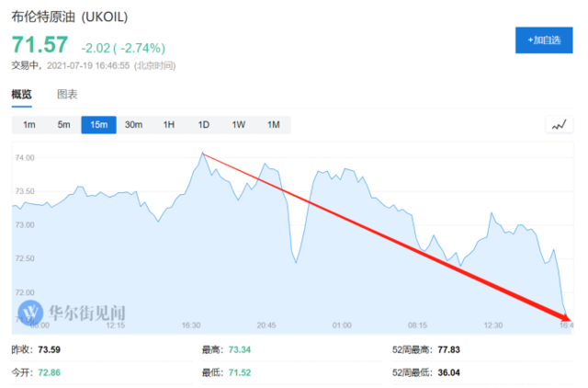Select the 15m interval
588x388 pixels.
tap(98, 125)
